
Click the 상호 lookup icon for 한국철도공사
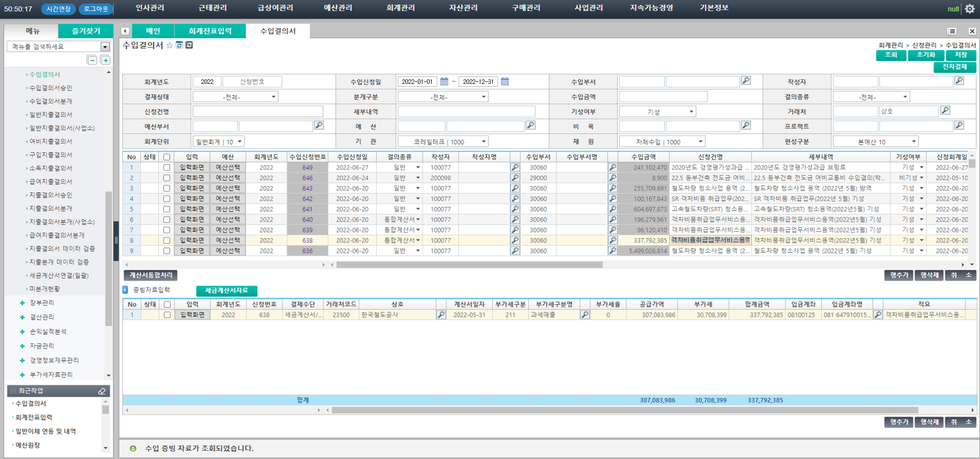coord(441,315)
